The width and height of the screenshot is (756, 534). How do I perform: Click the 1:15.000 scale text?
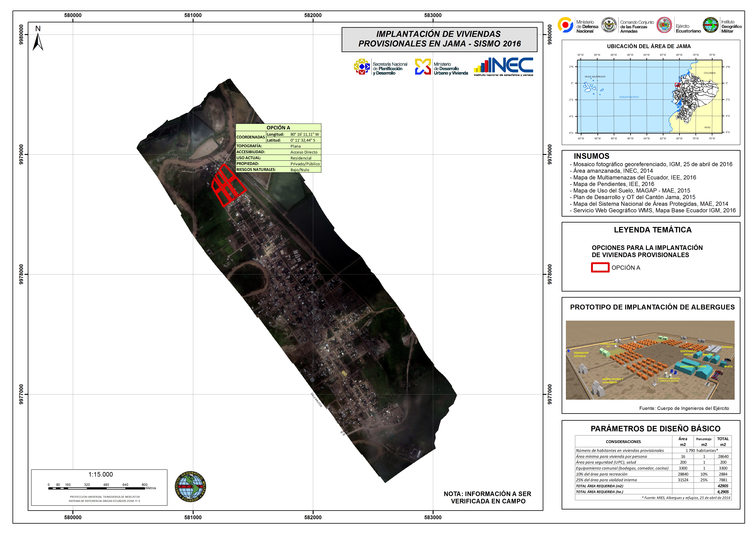tap(100, 474)
